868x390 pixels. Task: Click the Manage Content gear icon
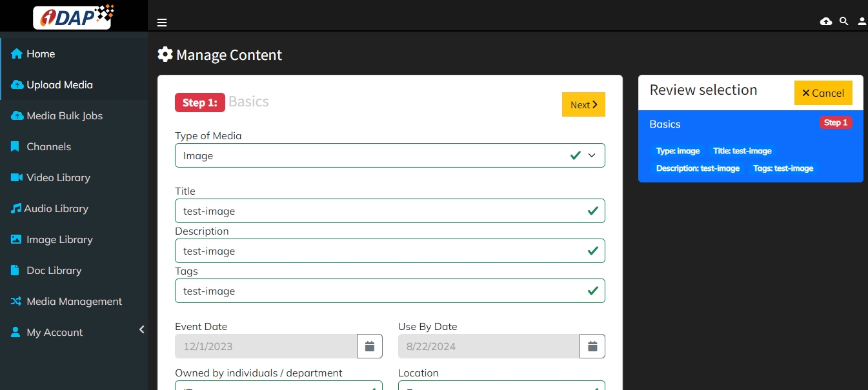pos(165,54)
